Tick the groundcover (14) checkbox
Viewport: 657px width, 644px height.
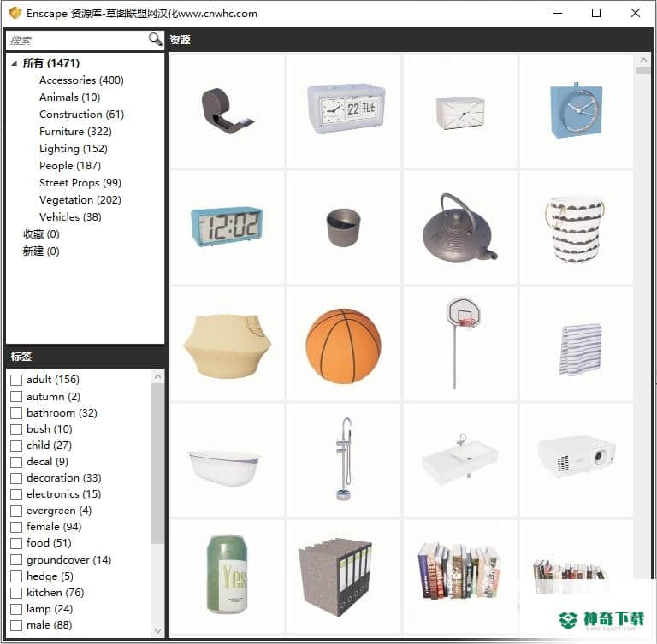[x=16, y=560]
